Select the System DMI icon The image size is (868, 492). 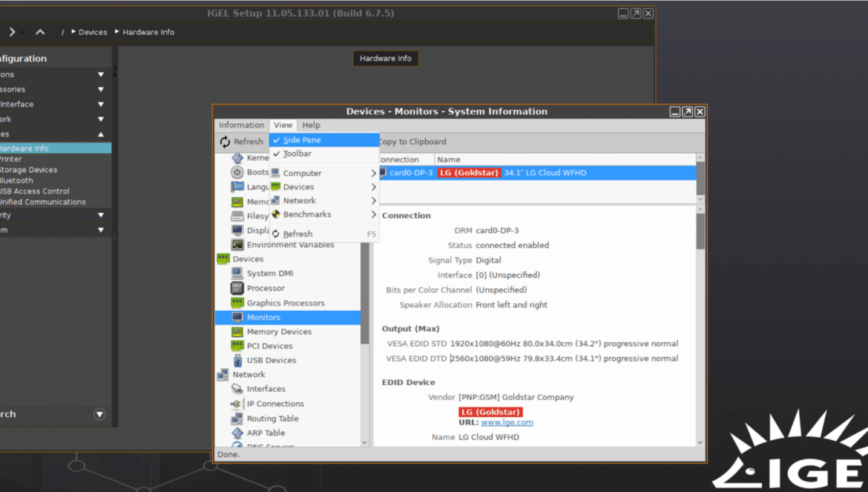pos(237,273)
